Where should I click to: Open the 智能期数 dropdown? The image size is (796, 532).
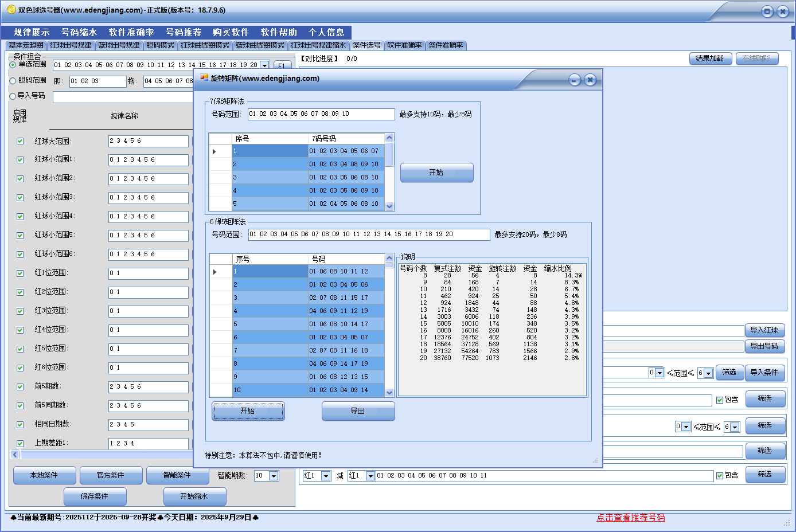coord(274,476)
